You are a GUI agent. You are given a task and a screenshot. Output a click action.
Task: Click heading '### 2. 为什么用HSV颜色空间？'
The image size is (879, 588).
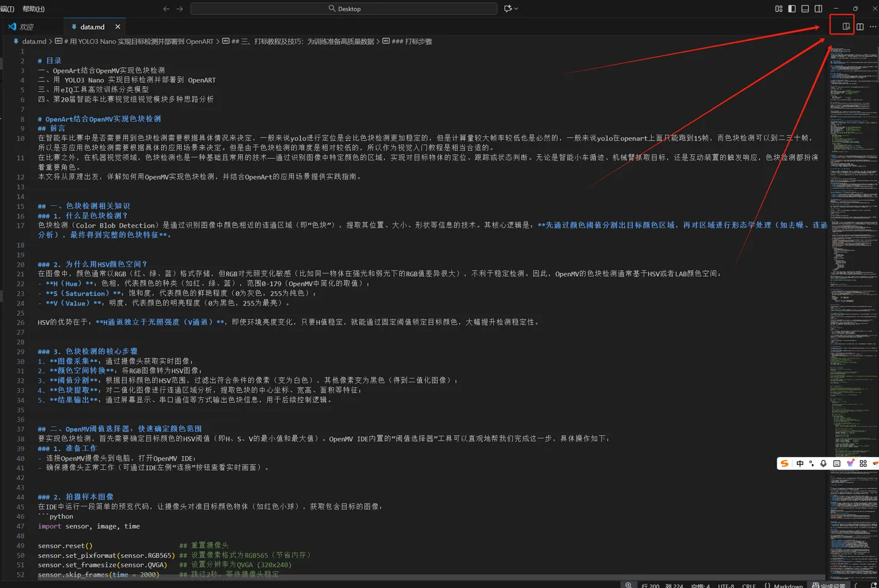(92, 264)
